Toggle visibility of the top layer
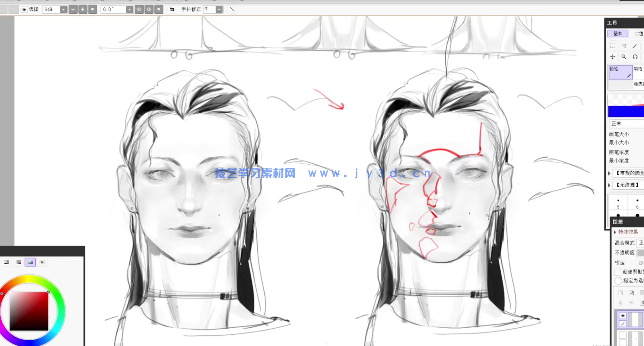This screenshot has height=346, width=644. pyautogui.click(x=622, y=316)
